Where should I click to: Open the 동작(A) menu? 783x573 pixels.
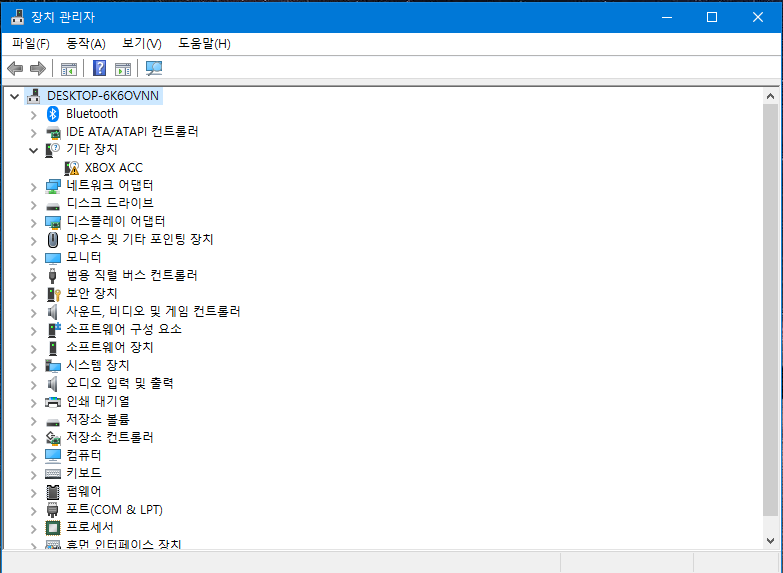tap(85, 44)
